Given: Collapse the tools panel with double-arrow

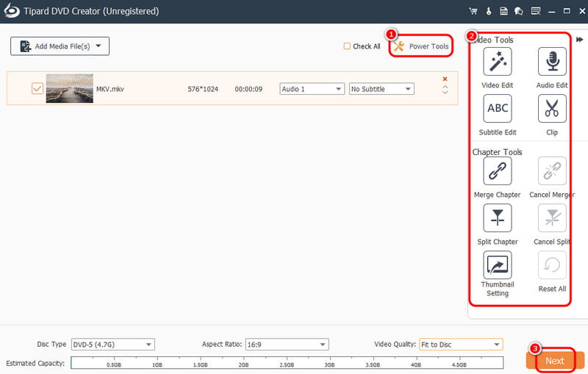Looking at the screenshot, I should click(x=579, y=40).
